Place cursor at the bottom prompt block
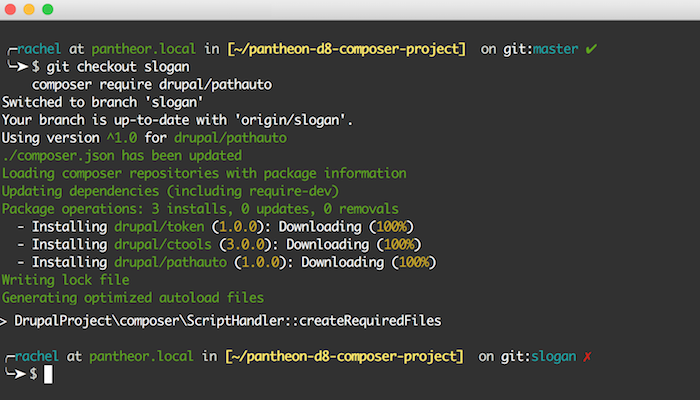 (47, 374)
